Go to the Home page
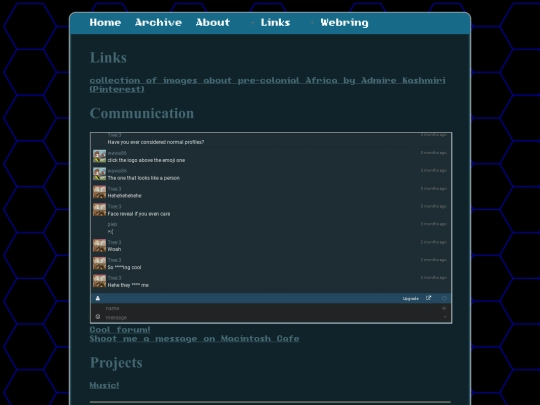The width and height of the screenshot is (540, 405). point(105,23)
